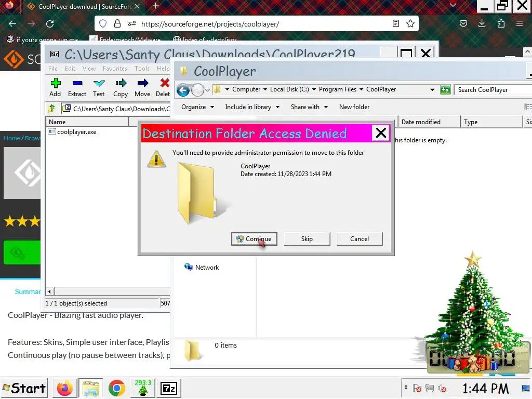Screen dimensions: 532x399
Task: Click the Date modified column header
Action: click(428, 122)
